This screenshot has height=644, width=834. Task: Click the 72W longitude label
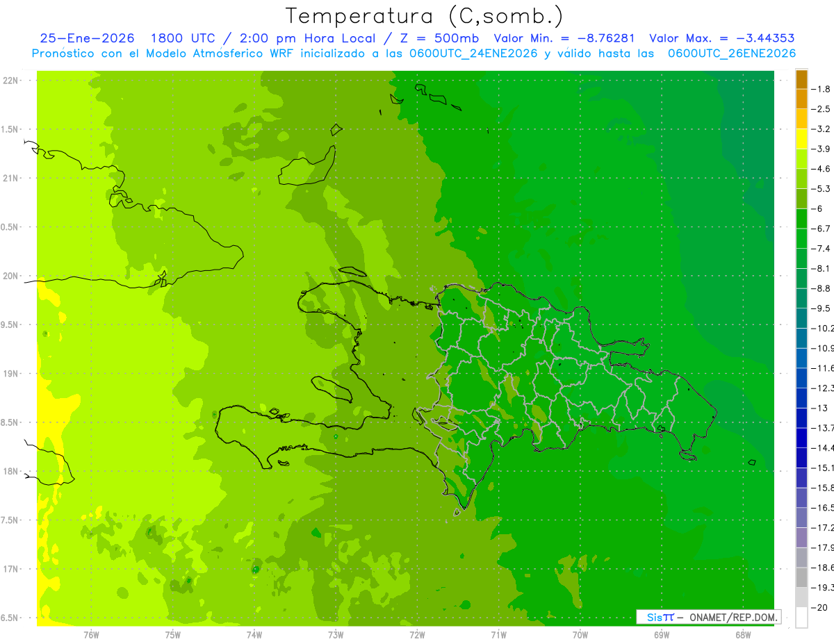tap(417, 635)
